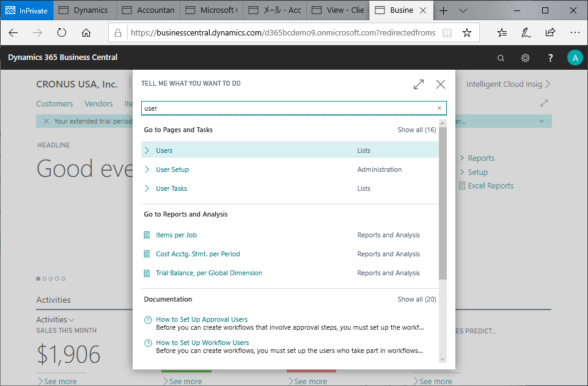The image size is (588, 386).
Task: Open reading view book icon
Action: tap(447, 33)
